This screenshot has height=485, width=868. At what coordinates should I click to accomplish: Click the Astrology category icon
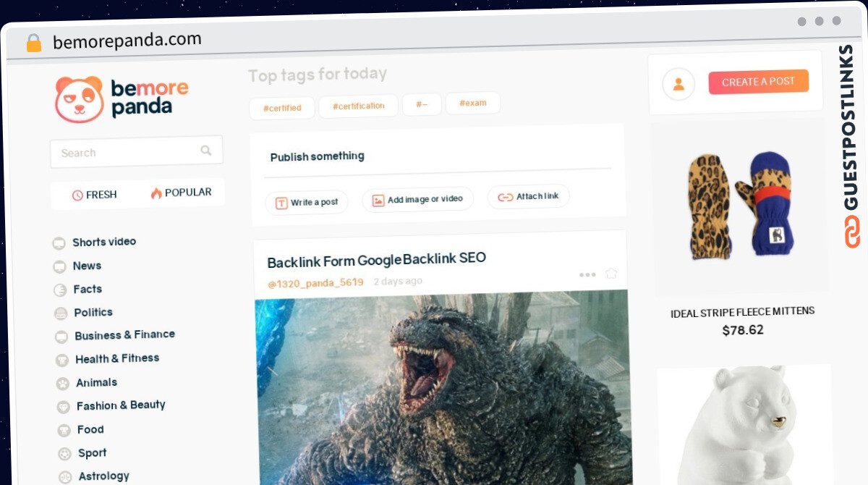(x=66, y=477)
